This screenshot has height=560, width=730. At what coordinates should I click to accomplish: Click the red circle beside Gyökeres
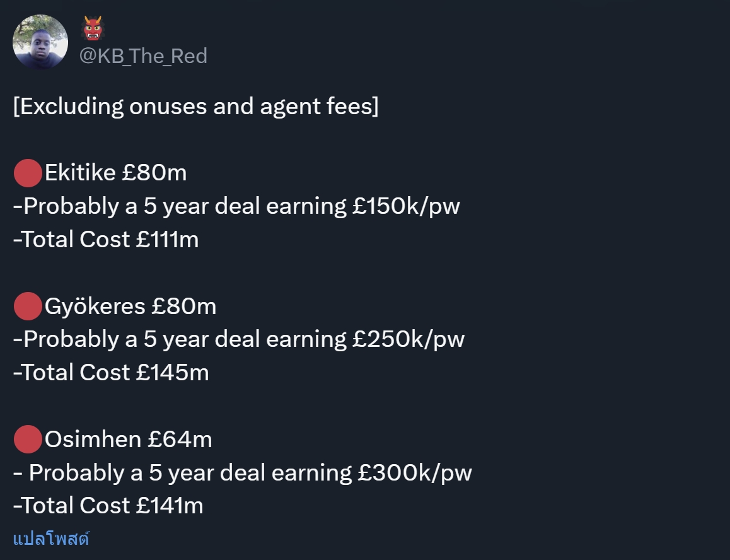click(x=28, y=306)
